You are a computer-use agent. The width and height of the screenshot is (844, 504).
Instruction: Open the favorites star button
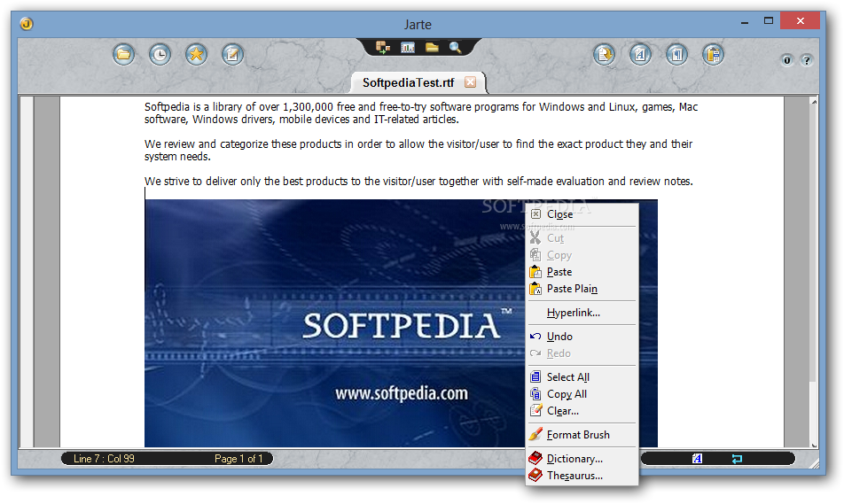197,54
